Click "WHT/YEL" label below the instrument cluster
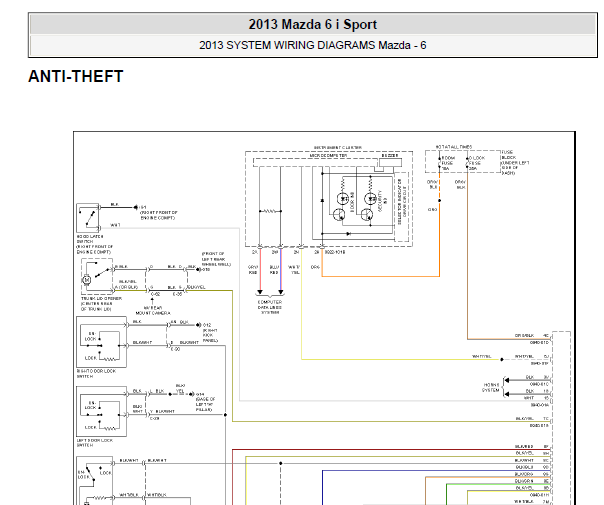 (294, 270)
